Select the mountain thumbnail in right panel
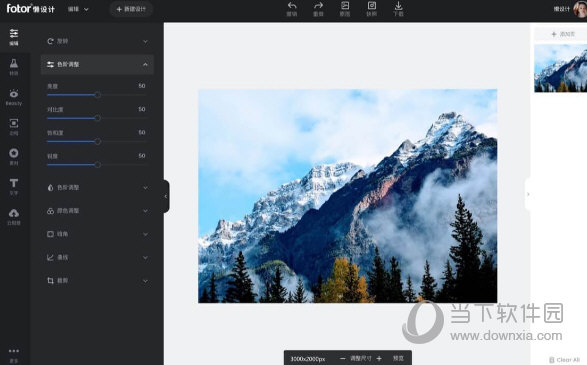Viewport: 587px width, 365px height. point(560,68)
